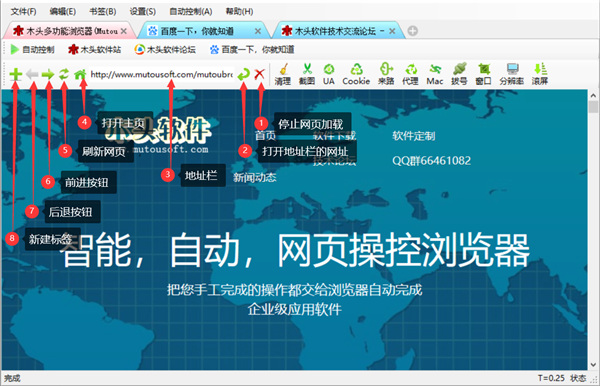The width and height of the screenshot is (600, 386).
Task: Open the 设置(S) menu
Action: click(x=142, y=11)
